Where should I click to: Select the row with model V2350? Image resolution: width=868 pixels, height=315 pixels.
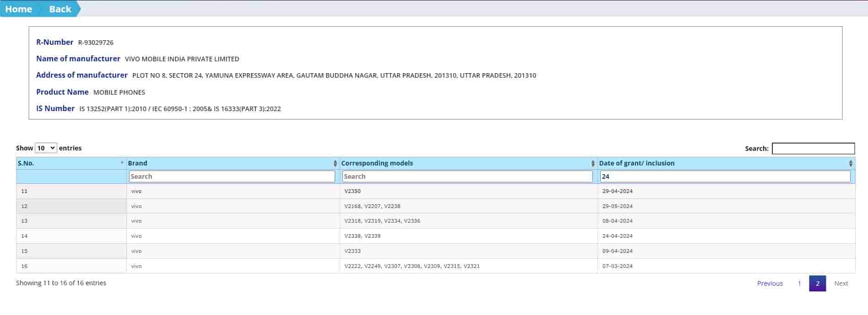353,191
